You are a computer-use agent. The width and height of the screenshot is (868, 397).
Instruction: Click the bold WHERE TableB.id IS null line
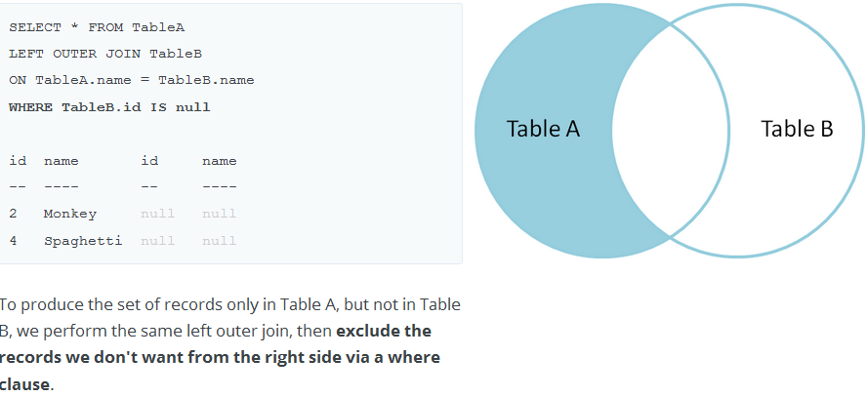pyautogui.click(x=109, y=107)
